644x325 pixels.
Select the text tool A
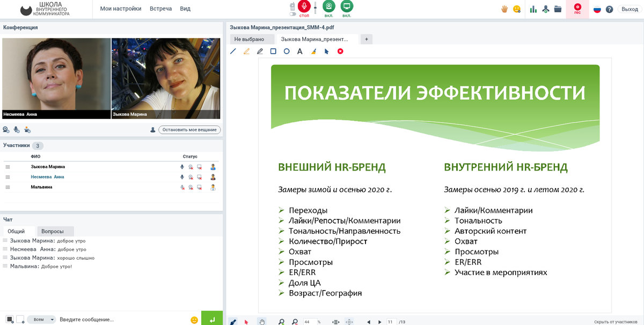300,51
